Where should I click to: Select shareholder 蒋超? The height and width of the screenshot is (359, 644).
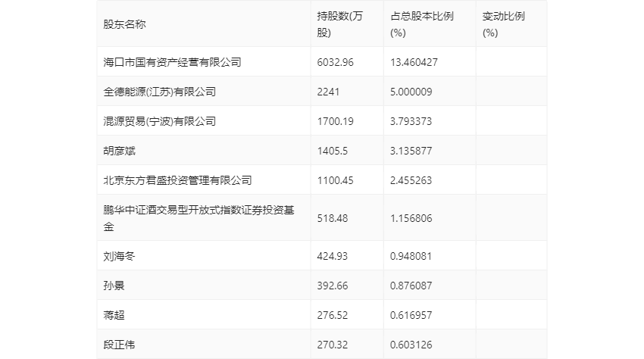114,315
